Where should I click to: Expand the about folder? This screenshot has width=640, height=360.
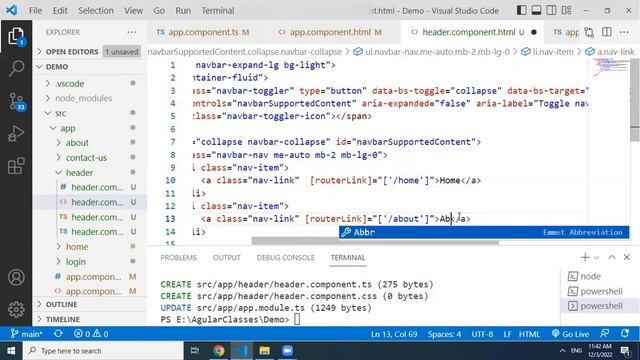(90, 142)
